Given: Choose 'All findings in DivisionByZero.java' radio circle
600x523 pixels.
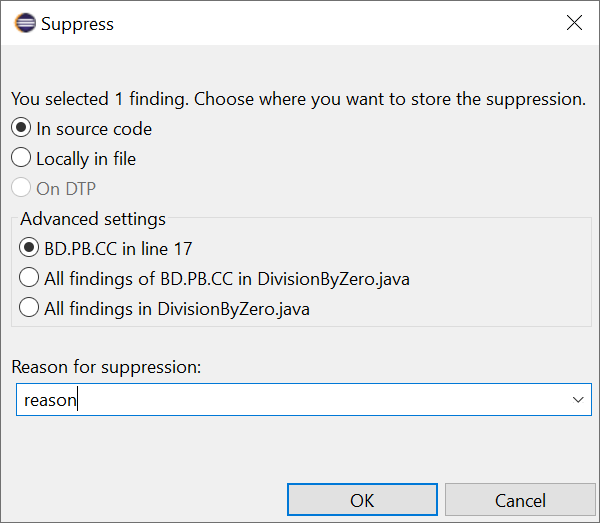Looking at the screenshot, I should [29, 307].
